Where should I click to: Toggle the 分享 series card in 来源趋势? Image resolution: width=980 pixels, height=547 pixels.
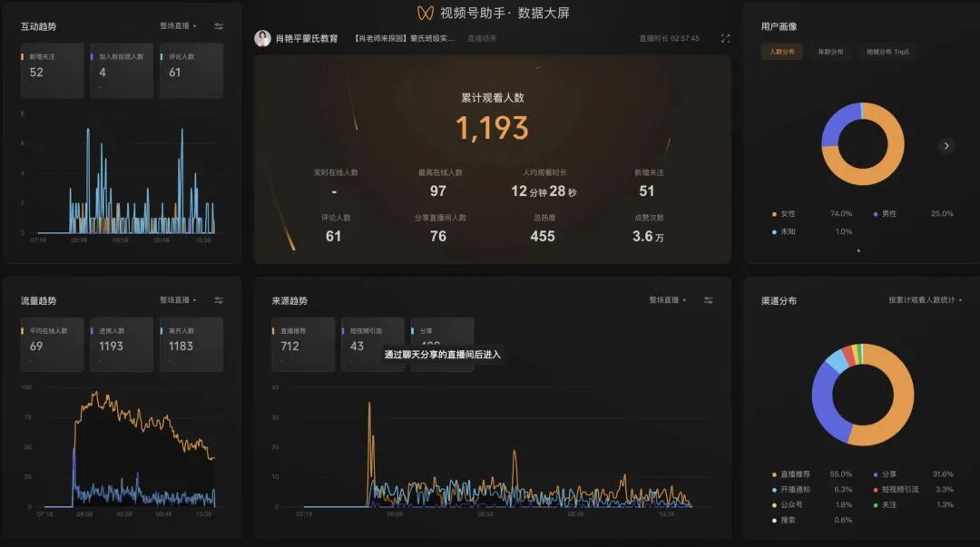pos(443,345)
